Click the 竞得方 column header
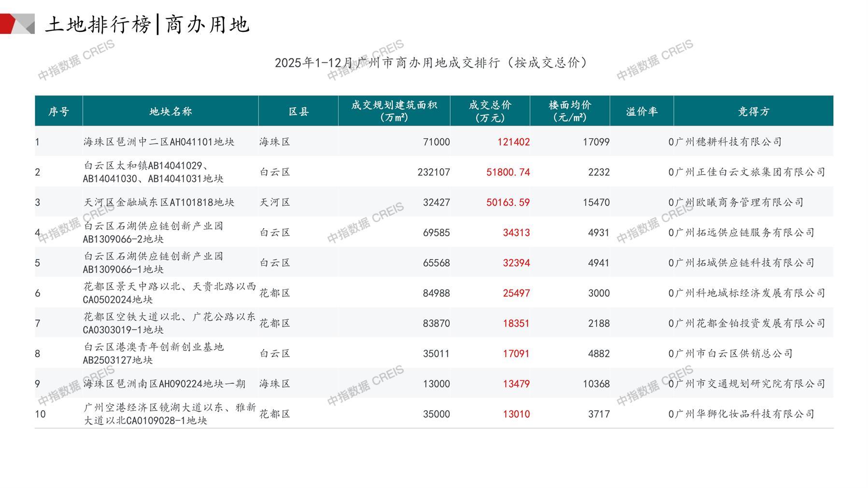 tap(754, 112)
